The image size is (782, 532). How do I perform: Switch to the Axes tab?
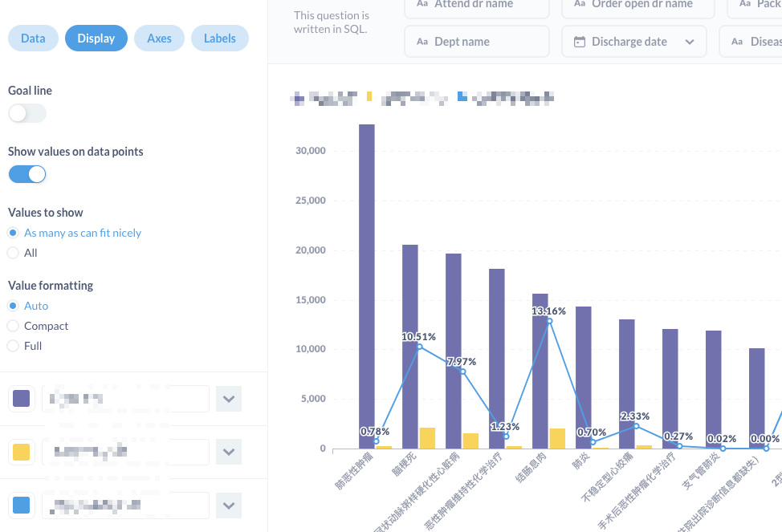pyautogui.click(x=159, y=38)
